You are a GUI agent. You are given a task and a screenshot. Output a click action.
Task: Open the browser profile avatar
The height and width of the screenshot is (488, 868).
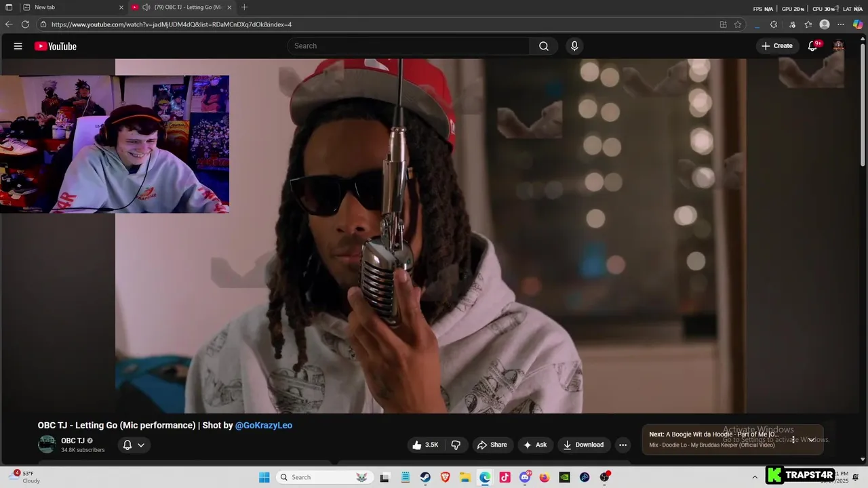tap(825, 24)
